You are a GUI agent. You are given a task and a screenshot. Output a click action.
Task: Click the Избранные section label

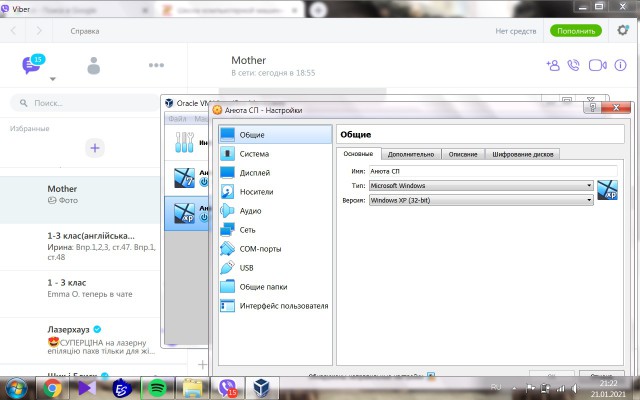point(29,129)
